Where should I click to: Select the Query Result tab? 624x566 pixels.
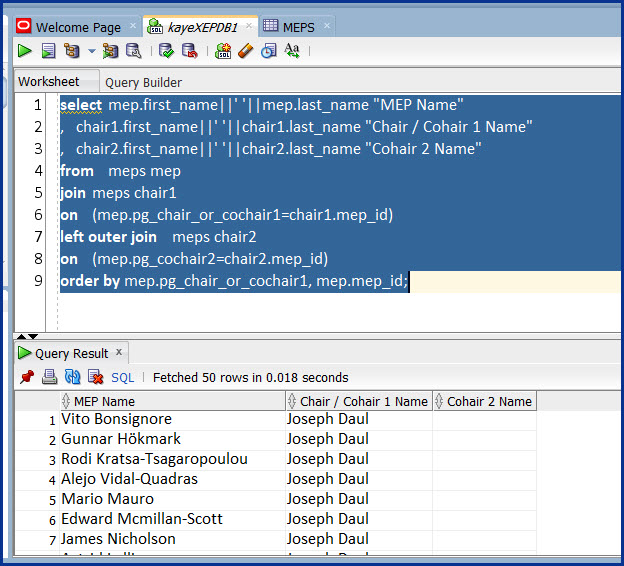72,353
